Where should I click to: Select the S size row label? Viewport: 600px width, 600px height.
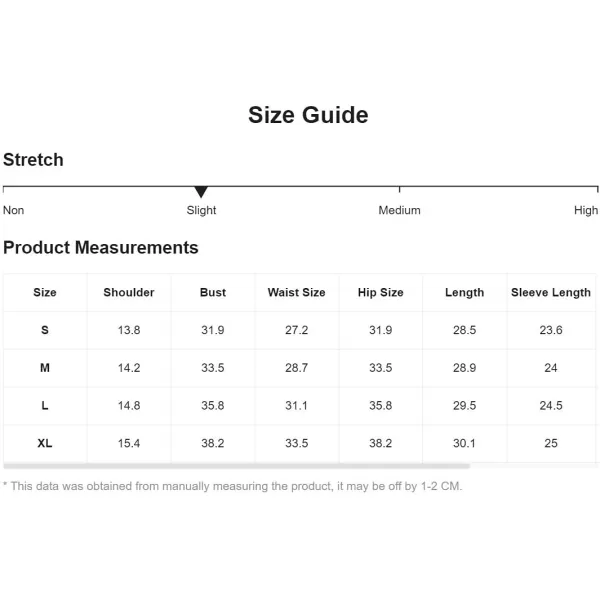pos(45,330)
